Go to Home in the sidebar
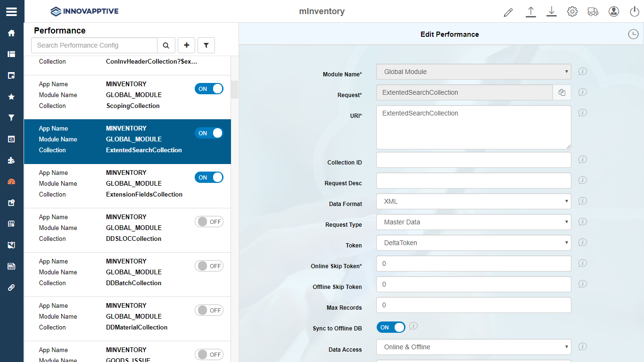The image size is (644, 362). click(x=12, y=33)
